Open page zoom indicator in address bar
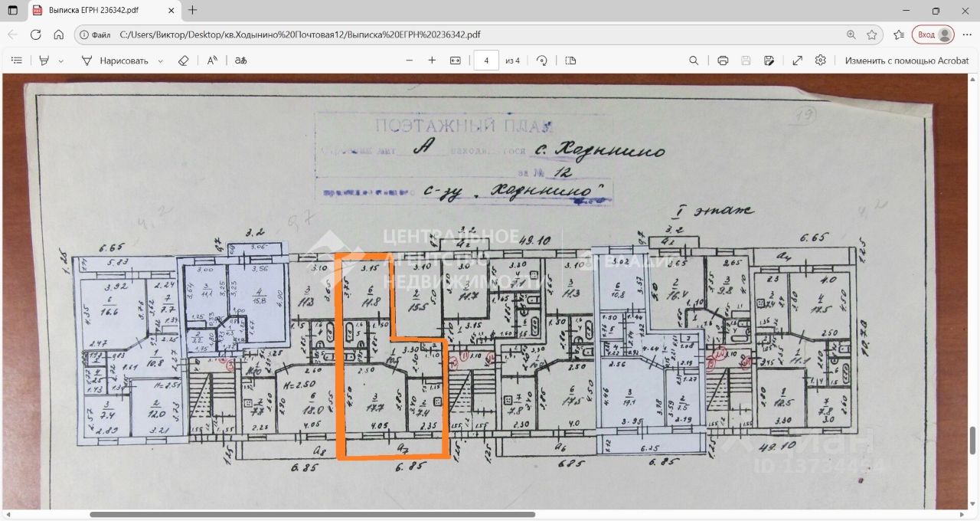 (851, 34)
